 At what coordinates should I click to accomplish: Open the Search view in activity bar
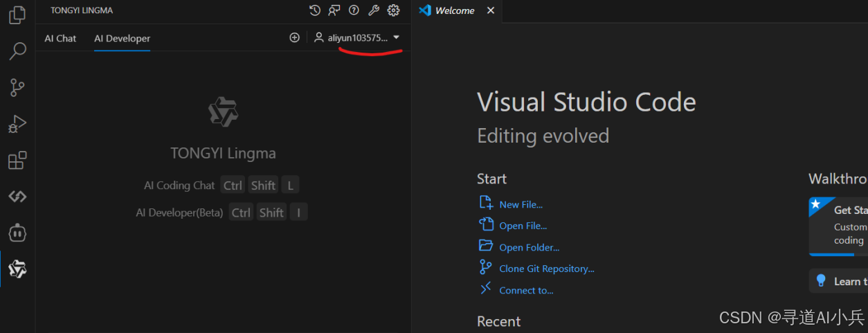17,51
